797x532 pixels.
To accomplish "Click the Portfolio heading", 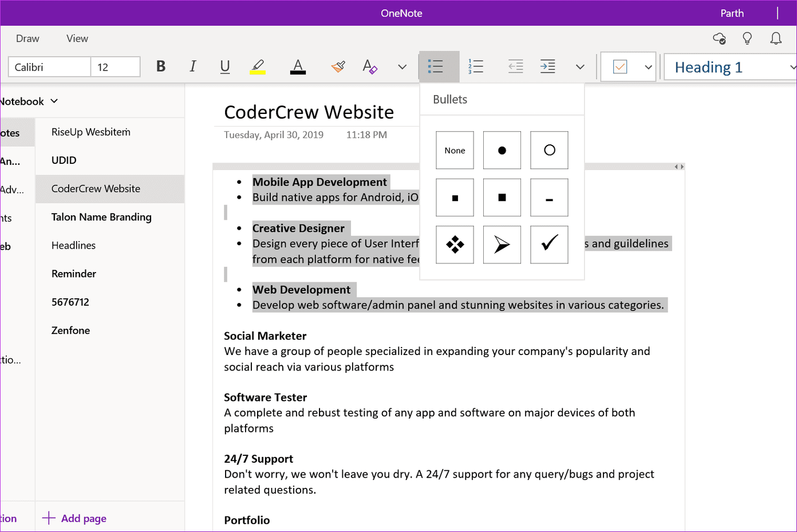I will (x=247, y=520).
